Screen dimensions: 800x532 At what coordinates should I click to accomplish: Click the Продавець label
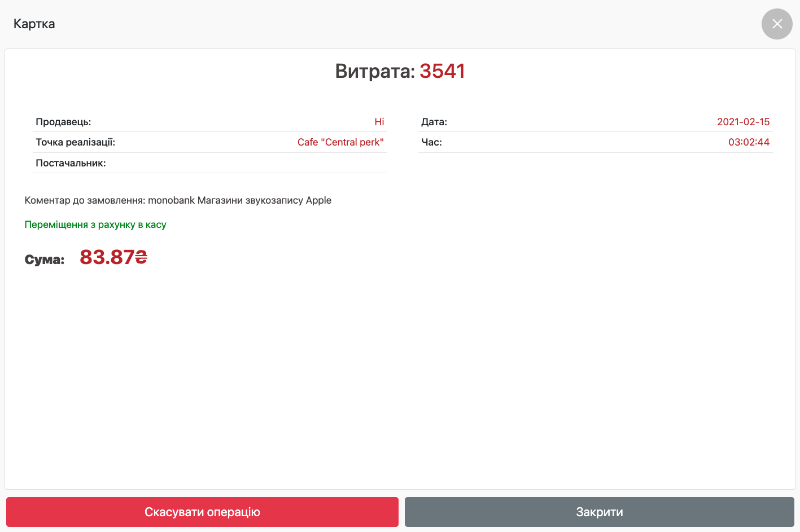click(x=63, y=122)
